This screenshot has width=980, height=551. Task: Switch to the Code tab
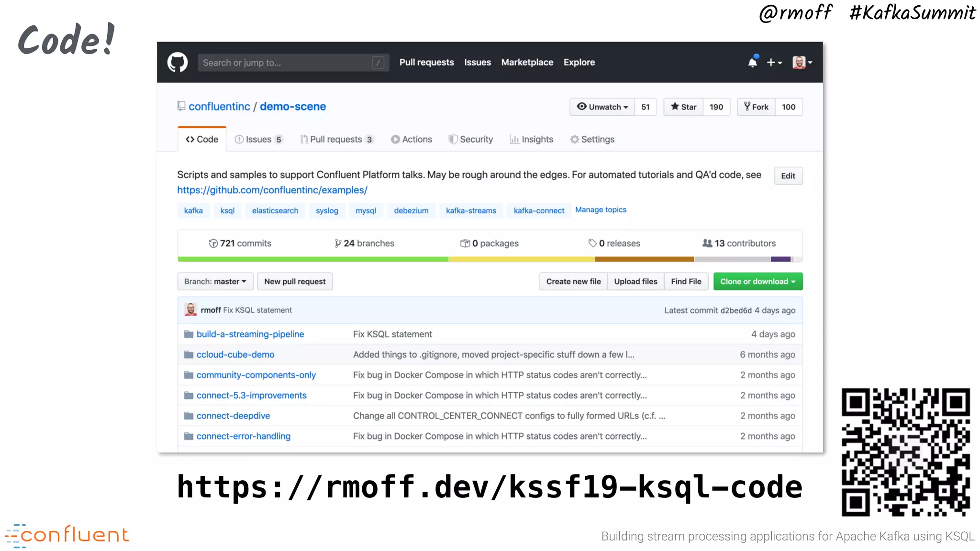[202, 139]
